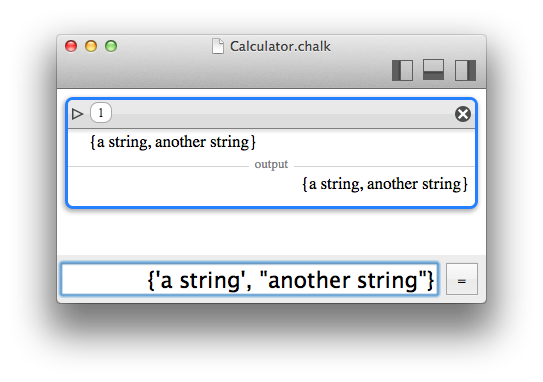Screen dimensions: 543x382
Task: Minimize the window with the yellow button
Action: point(91,46)
